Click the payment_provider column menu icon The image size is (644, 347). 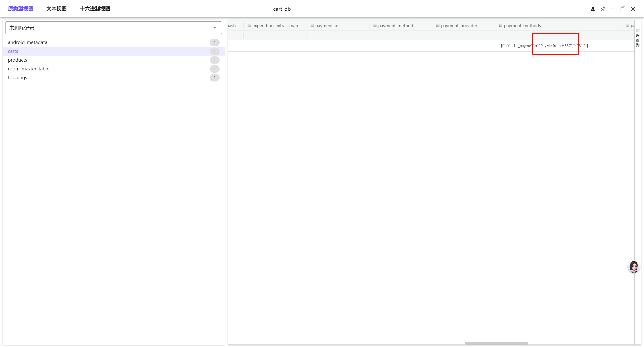click(x=438, y=26)
